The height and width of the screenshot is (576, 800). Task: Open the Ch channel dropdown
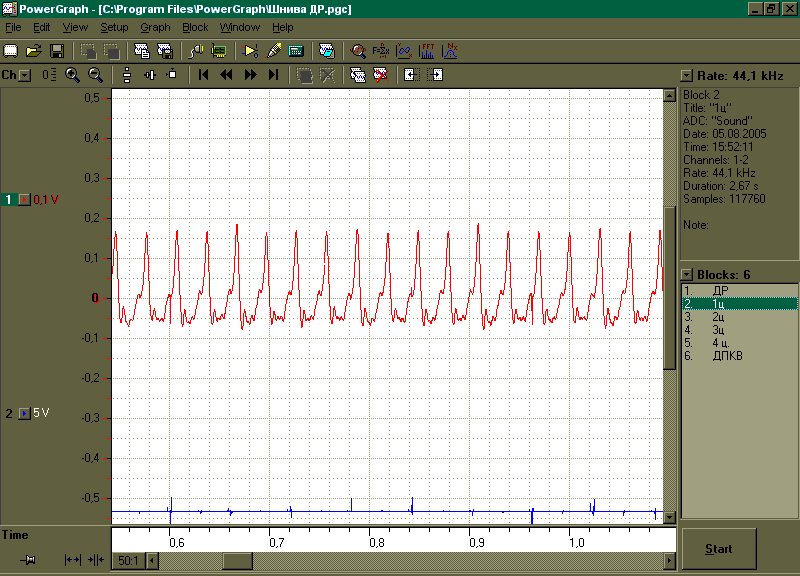[26, 76]
